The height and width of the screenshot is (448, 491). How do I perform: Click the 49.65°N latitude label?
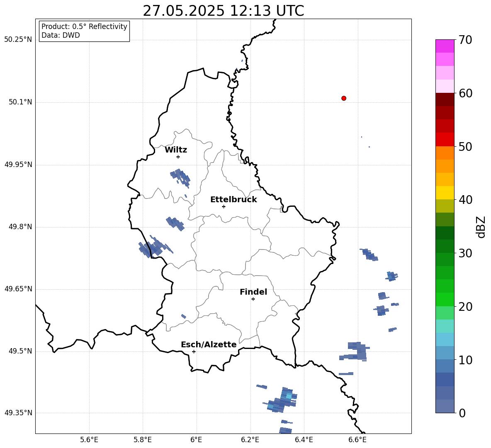coord(18,289)
